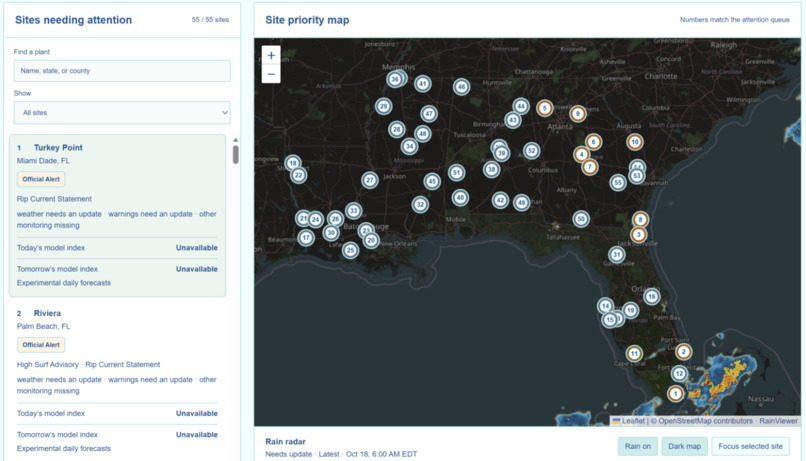Select map marker number 31 near Gainesville
The width and height of the screenshot is (806, 461).
(616, 254)
